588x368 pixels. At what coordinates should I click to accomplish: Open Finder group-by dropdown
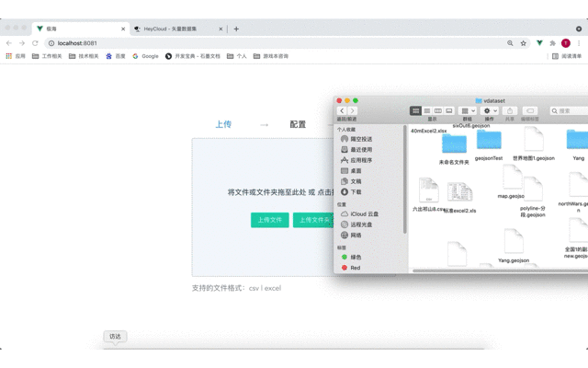(x=468, y=110)
